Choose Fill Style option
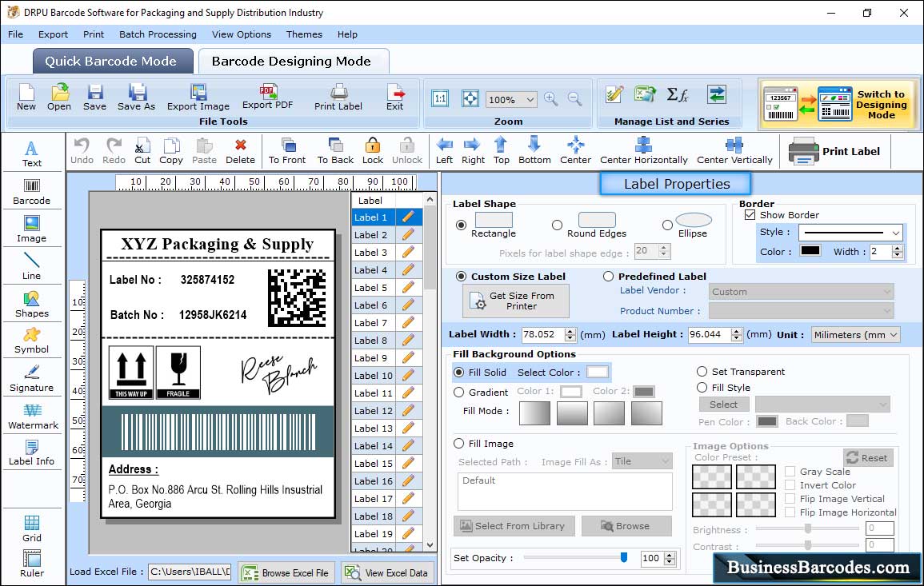This screenshot has width=924, height=586. [x=702, y=388]
